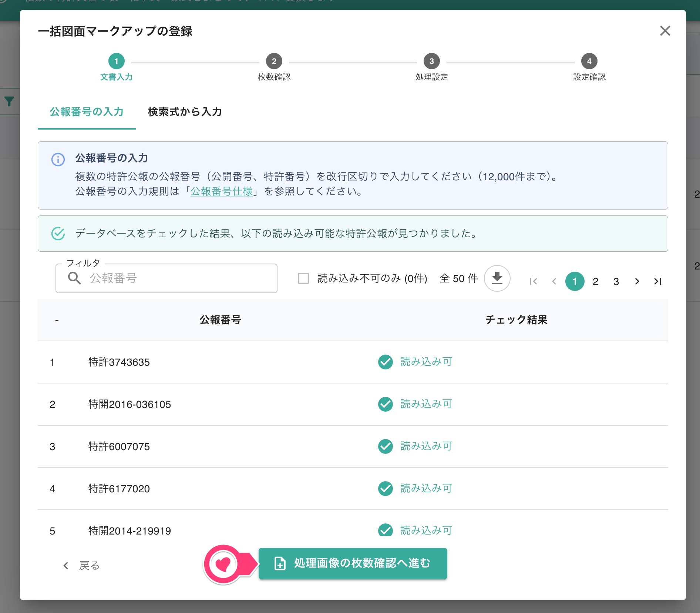Click the 全 50 件 count text

click(458, 278)
